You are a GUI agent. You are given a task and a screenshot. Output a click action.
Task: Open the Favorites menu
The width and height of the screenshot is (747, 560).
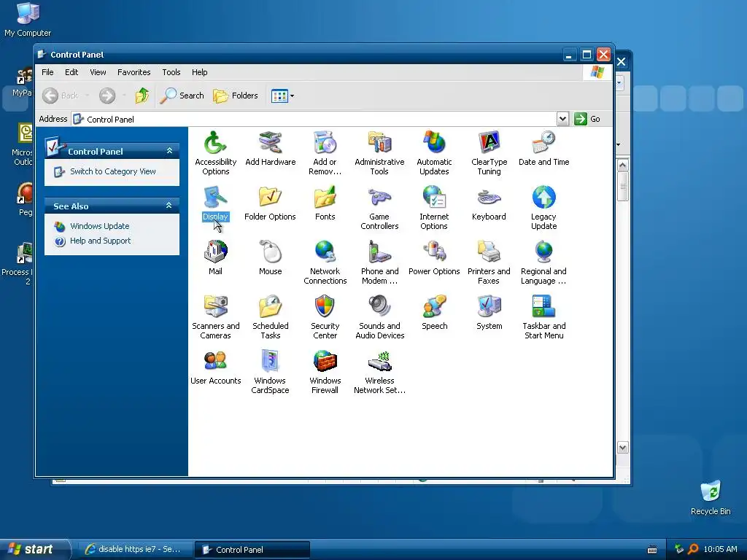(134, 72)
